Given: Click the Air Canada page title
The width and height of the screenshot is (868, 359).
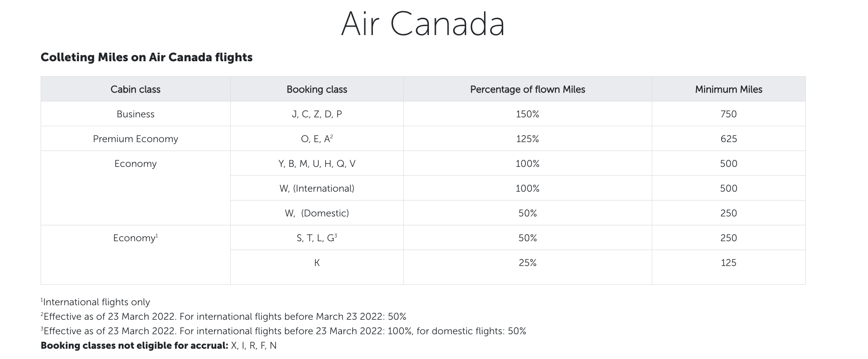Looking at the screenshot, I should [x=423, y=24].
